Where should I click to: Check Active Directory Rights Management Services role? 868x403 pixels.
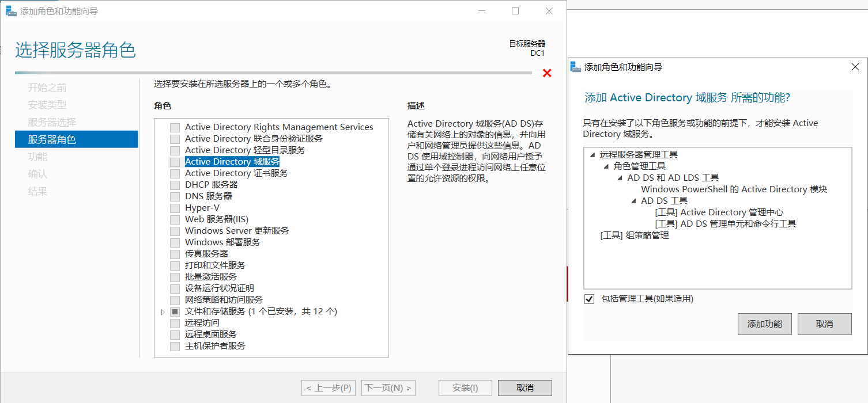[x=175, y=127]
